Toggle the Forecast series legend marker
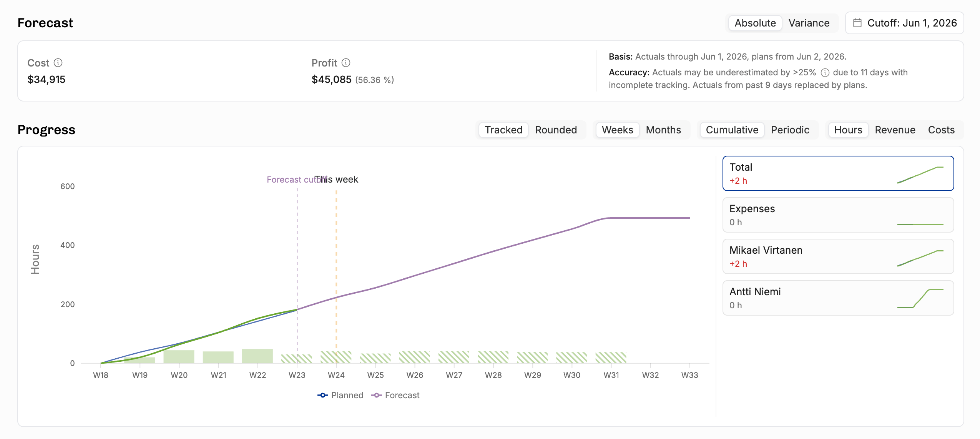980x439 pixels. click(x=377, y=395)
